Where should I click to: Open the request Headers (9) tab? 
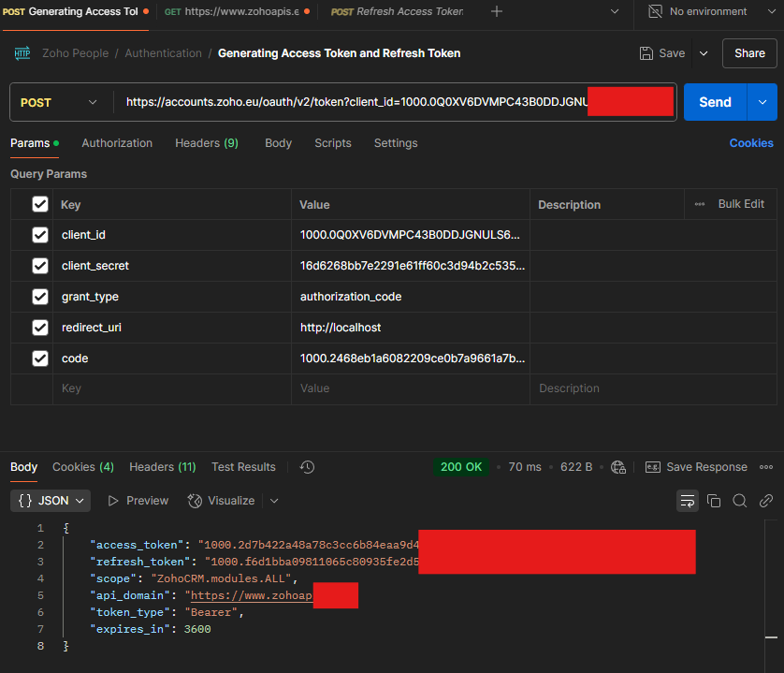(x=207, y=143)
